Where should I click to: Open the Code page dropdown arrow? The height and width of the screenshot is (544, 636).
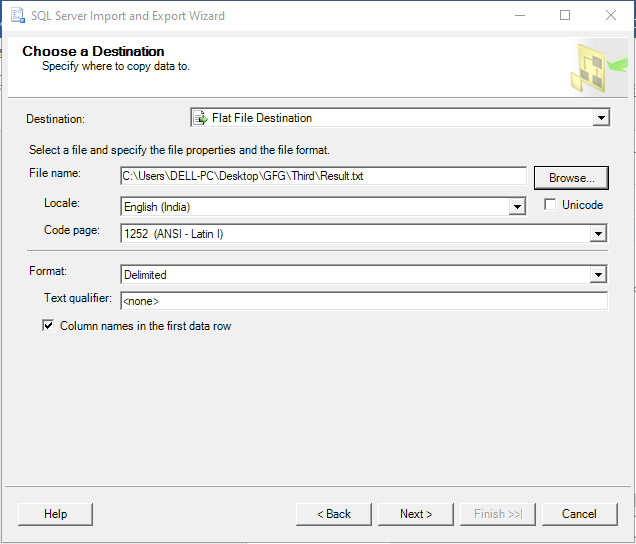pos(598,234)
